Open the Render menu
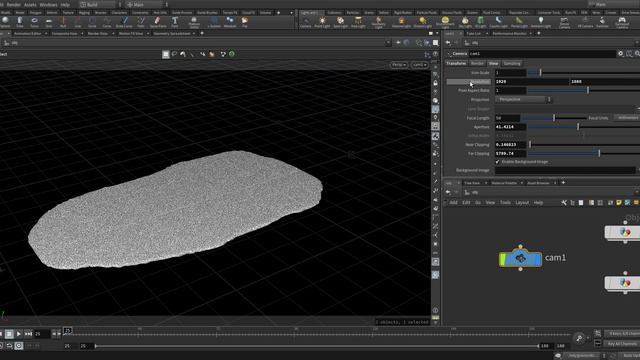 point(13,4)
